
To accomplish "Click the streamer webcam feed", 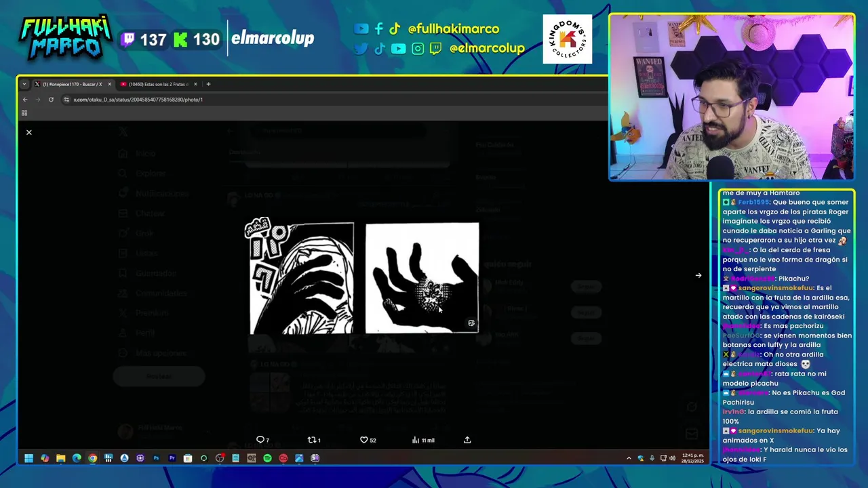I will click(732, 97).
